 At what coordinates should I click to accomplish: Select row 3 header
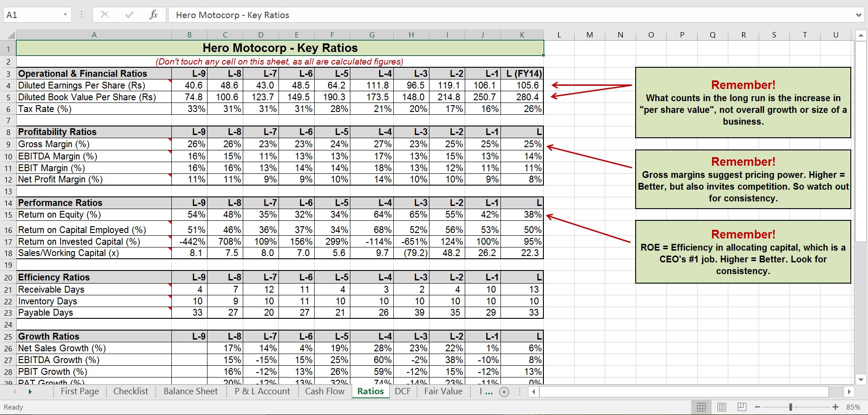[8, 74]
